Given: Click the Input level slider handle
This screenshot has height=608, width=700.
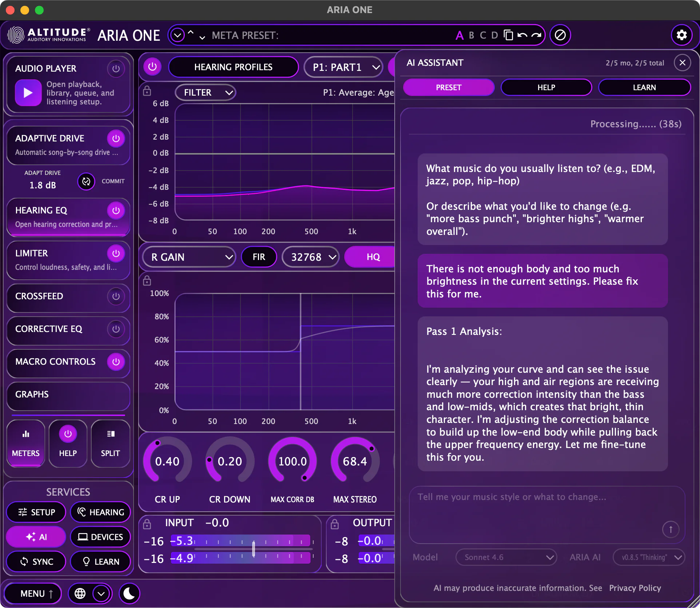Looking at the screenshot, I should tap(254, 549).
